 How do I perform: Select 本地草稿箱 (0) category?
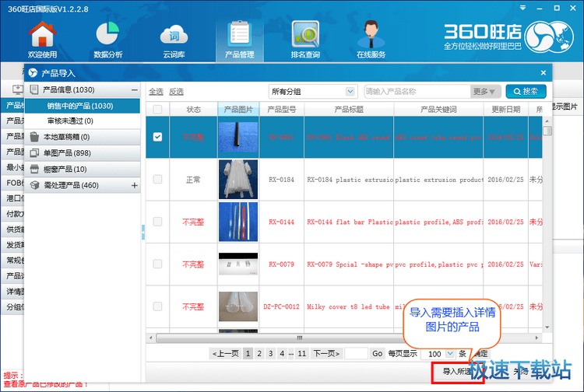pos(83,137)
